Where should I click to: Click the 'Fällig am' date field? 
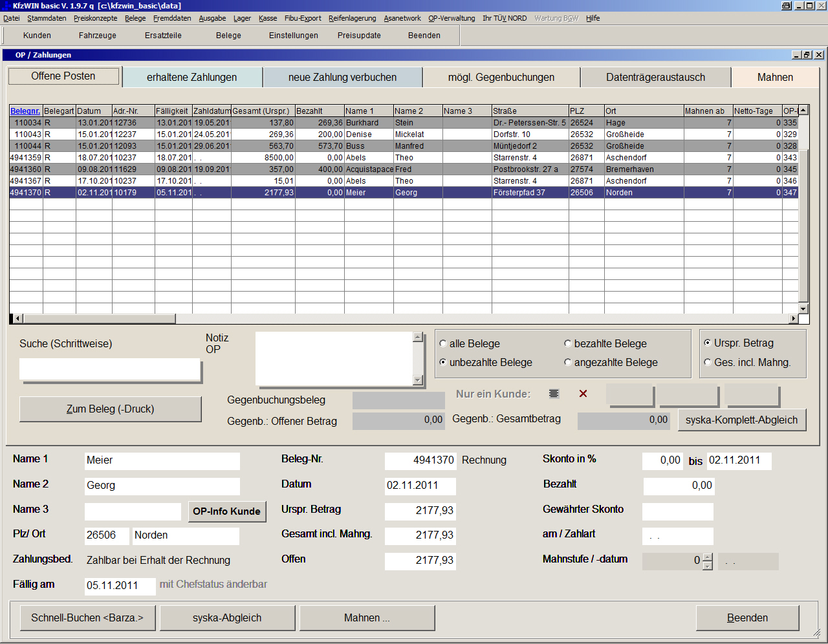(120, 586)
